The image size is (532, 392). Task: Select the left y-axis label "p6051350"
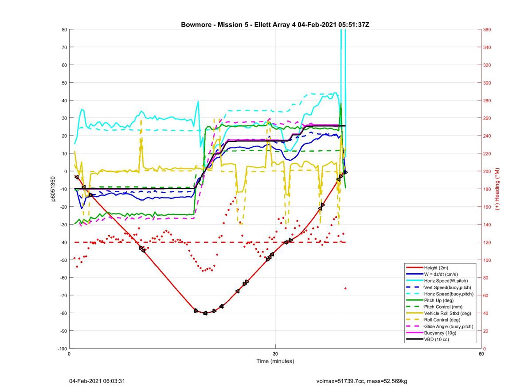pos(53,189)
